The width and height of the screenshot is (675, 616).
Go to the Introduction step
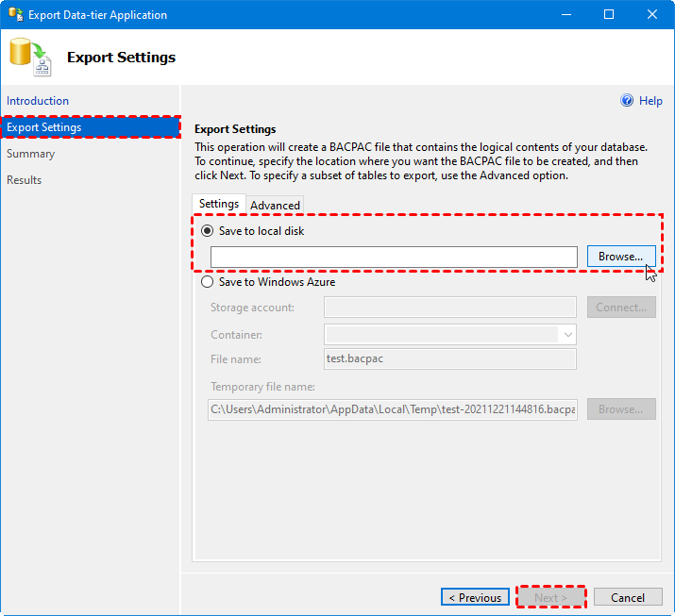38,101
